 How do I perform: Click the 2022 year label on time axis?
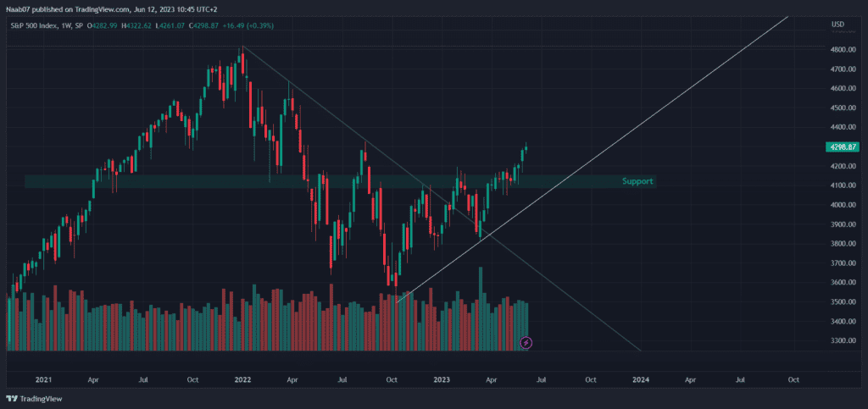pos(242,380)
